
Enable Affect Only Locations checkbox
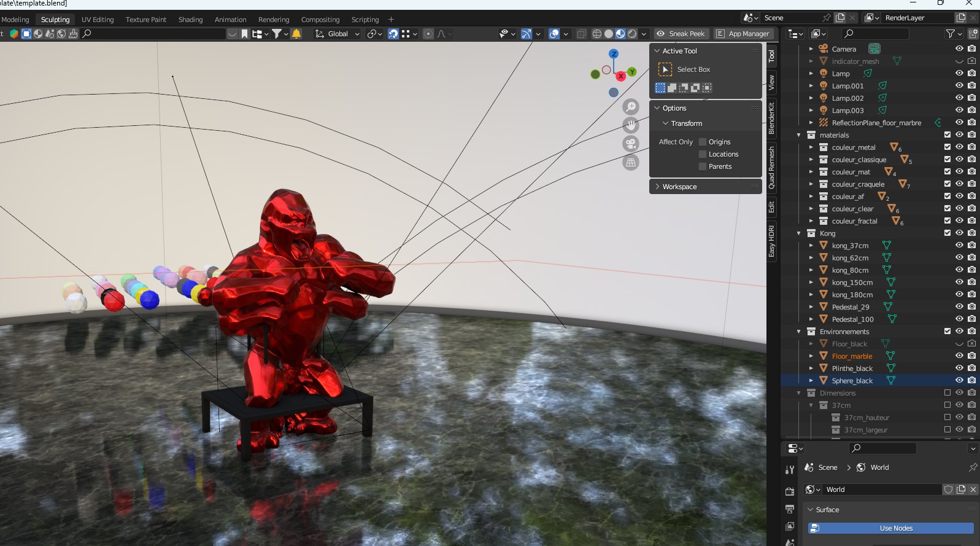coord(703,154)
